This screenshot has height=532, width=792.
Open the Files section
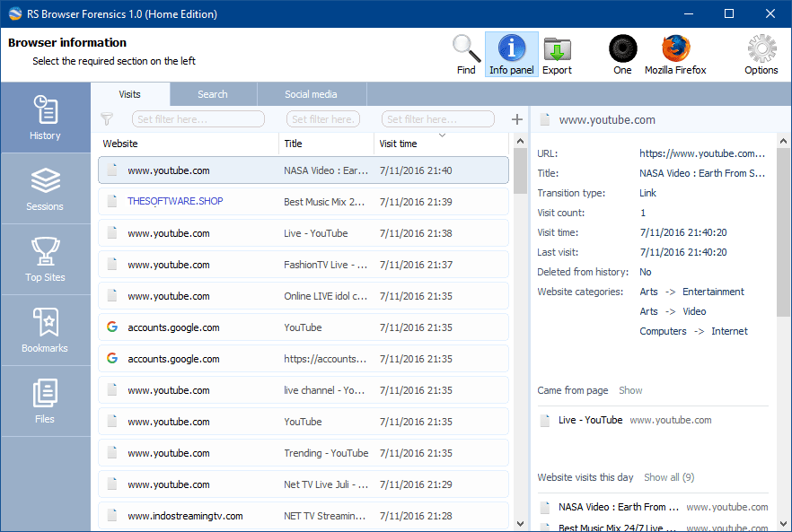(45, 400)
